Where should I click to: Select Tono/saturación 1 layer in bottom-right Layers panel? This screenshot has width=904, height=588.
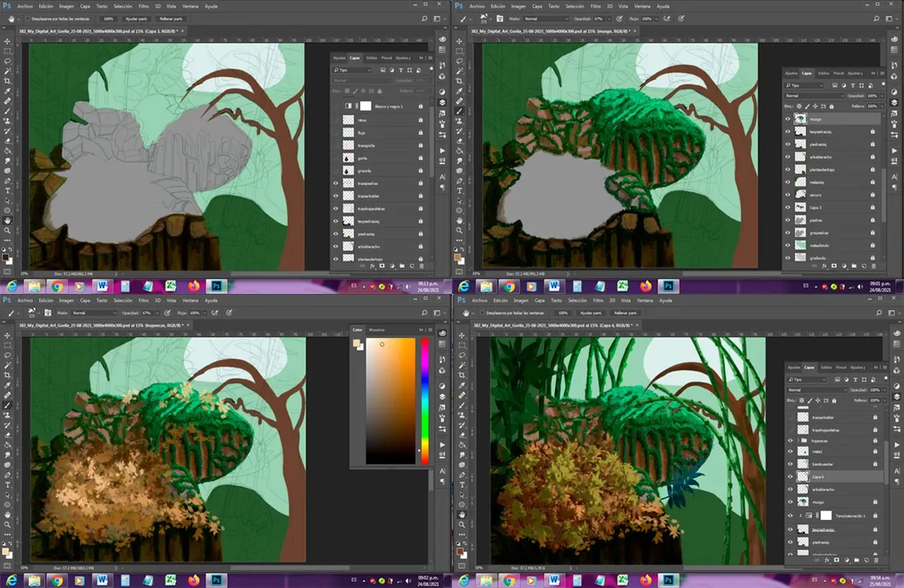[x=850, y=515]
